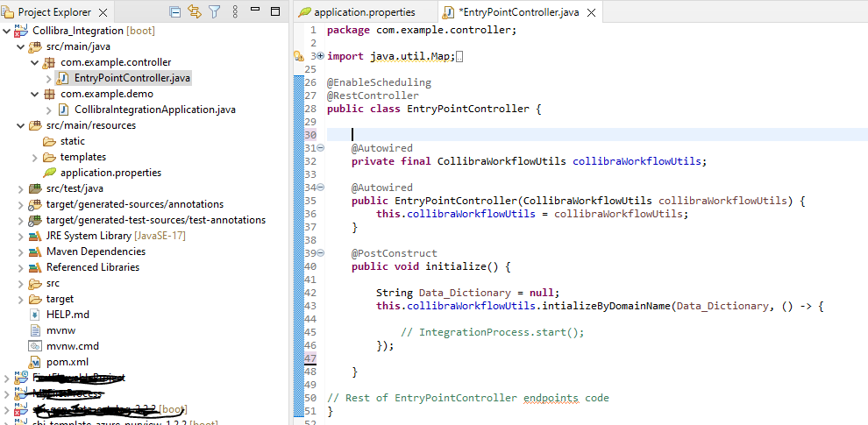Collapse the com.example.controller package
Image resolution: width=868 pixels, height=425 pixels.
click(x=34, y=62)
